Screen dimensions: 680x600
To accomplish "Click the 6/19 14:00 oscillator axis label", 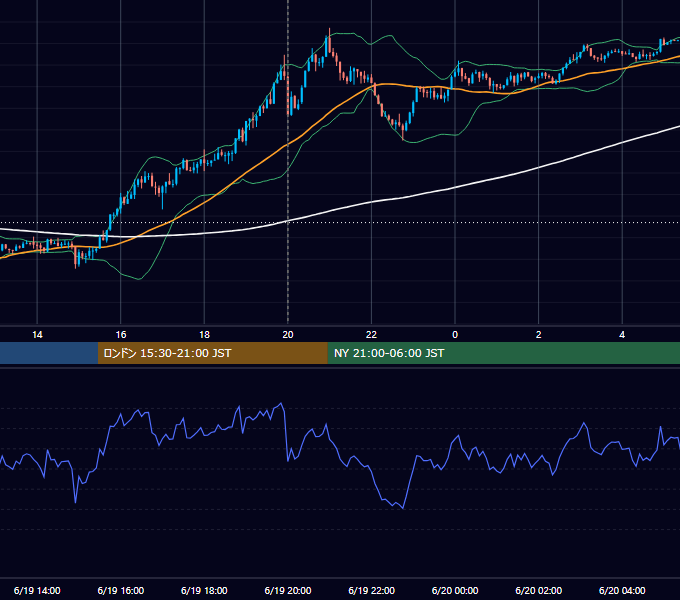I will tap(37, 590).
